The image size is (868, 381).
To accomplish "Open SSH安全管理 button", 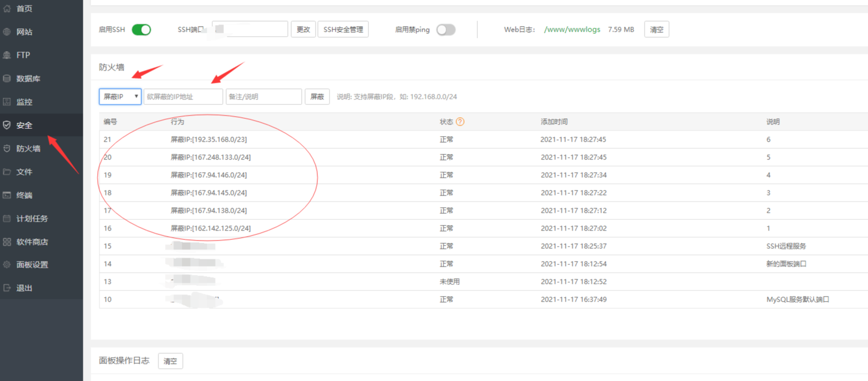I will [x=343, y=29].
